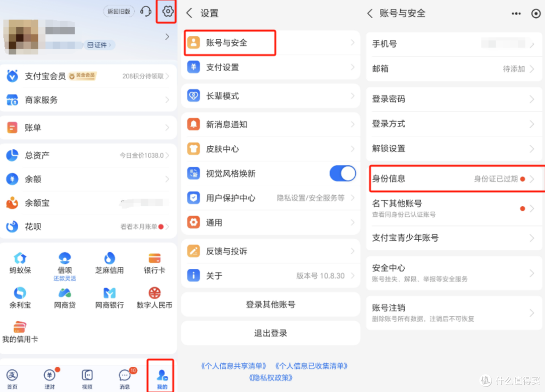Open 通用 general settings icon
This screenshot has width=545, height=392.
[194, 222]
